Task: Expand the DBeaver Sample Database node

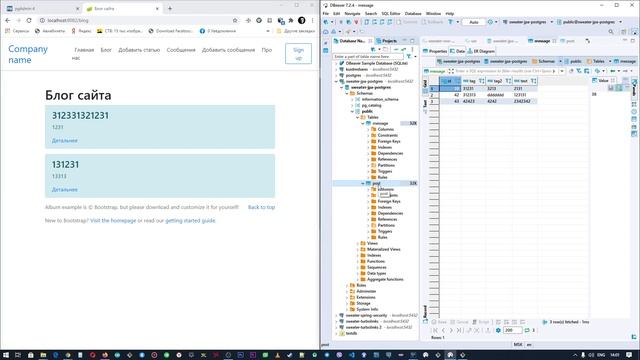Action: (337, 63)
